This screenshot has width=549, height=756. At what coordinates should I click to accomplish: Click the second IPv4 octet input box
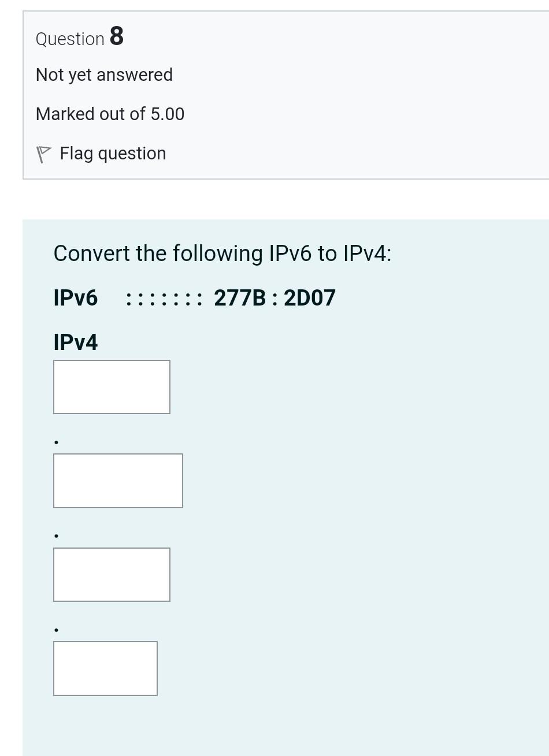click(118, 481)
